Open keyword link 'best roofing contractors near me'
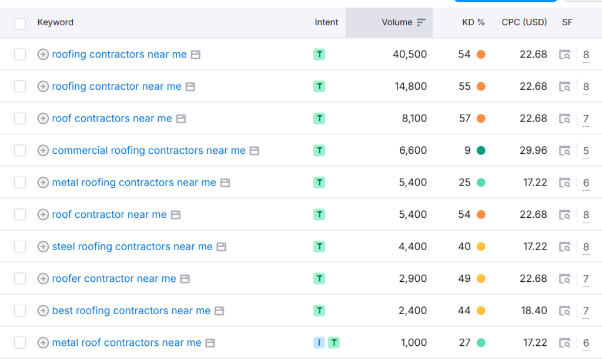The width and height of the screenshot is (602, 364). 131,311
